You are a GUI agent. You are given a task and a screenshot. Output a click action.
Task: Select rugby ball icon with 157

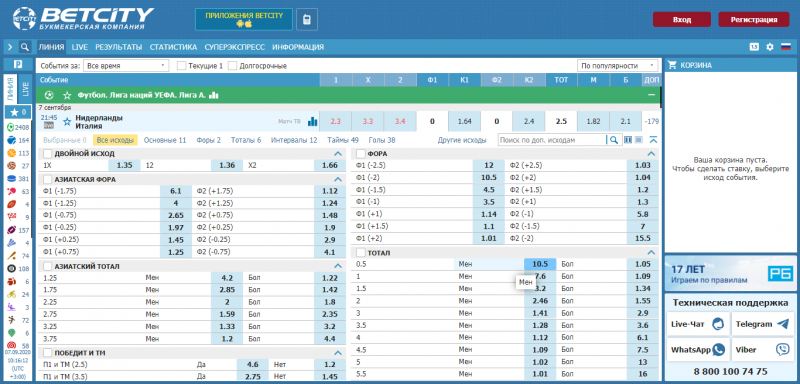point(11,230)
